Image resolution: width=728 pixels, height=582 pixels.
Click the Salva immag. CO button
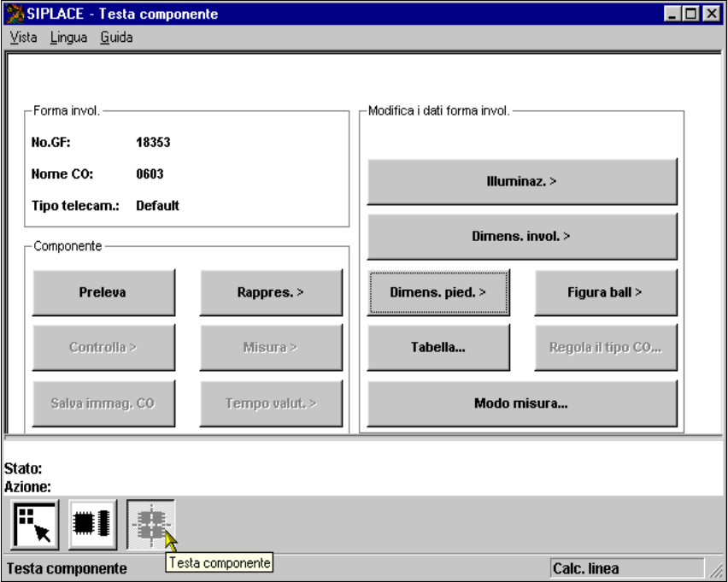click(x=103, y=403)
